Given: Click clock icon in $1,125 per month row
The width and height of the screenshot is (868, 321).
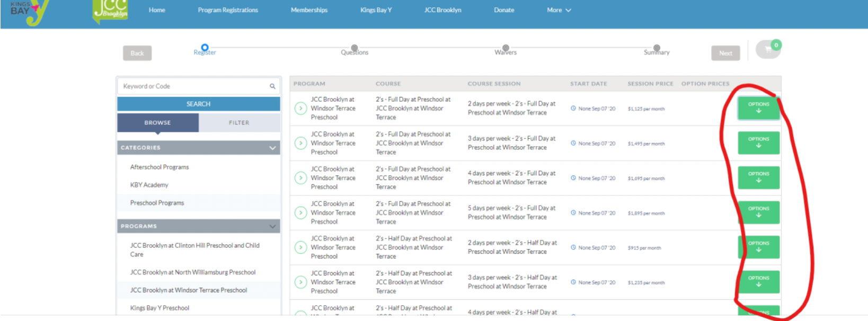Looking at the screenshot, I should point(573,108).
